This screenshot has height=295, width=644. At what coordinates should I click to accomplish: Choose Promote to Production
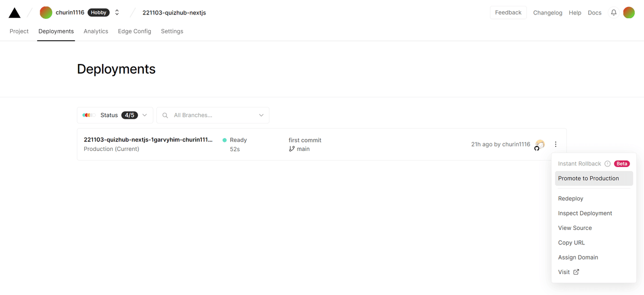point(594,178)
